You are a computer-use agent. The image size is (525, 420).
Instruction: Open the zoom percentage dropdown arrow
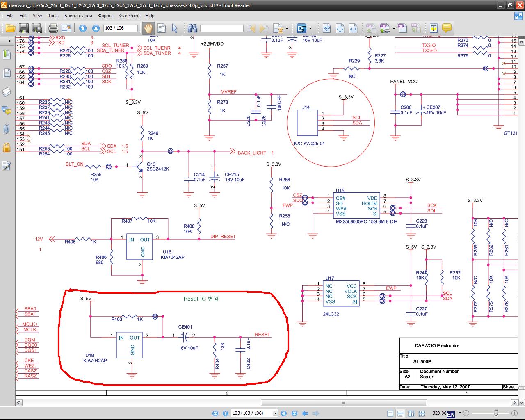coord(459,413)
